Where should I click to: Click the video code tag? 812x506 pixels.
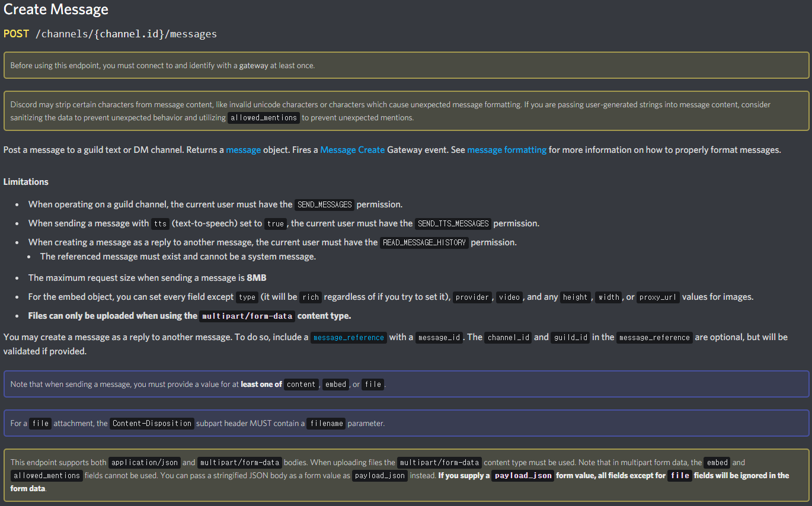[x=509, y=297]
